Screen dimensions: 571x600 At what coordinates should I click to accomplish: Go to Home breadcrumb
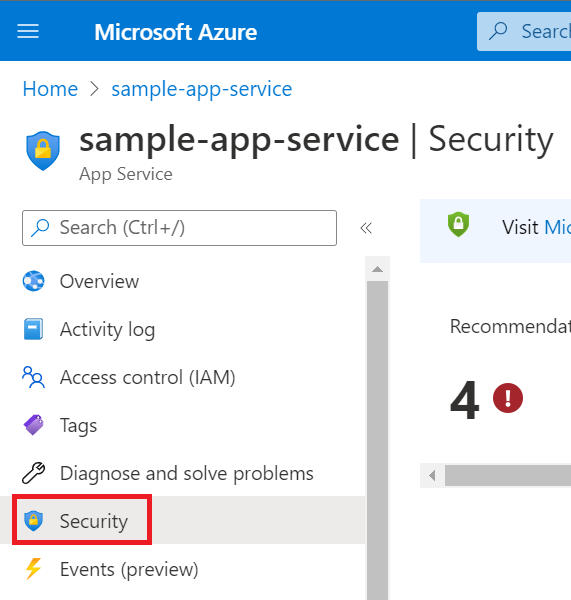tap(50, 89)
